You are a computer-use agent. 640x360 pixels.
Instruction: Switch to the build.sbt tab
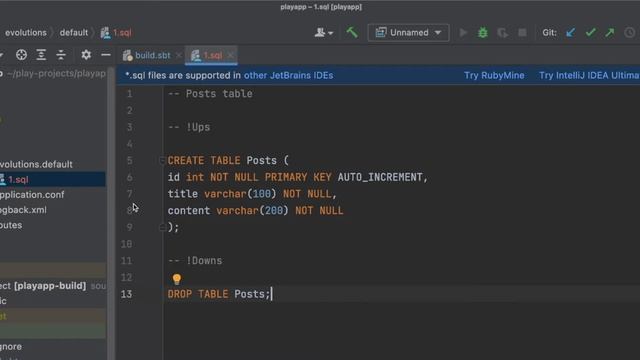click(x=152, y=55)
